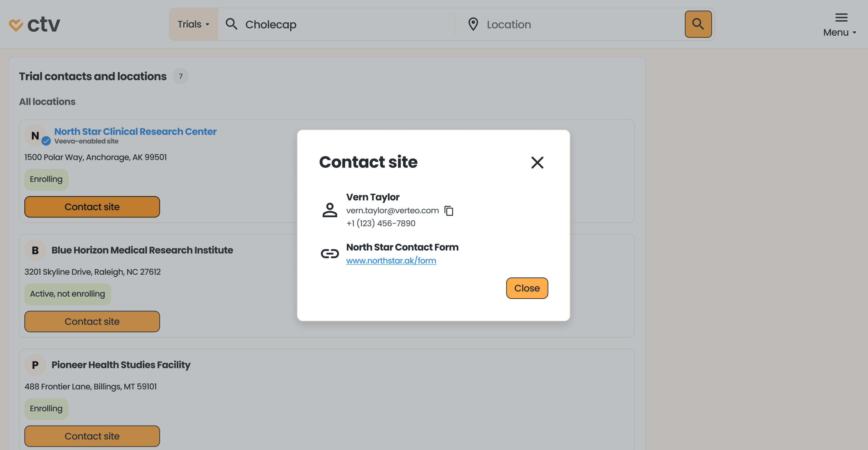868x450 pixels.
Task: Open the Menu dropdown
Action: [839, 32]
